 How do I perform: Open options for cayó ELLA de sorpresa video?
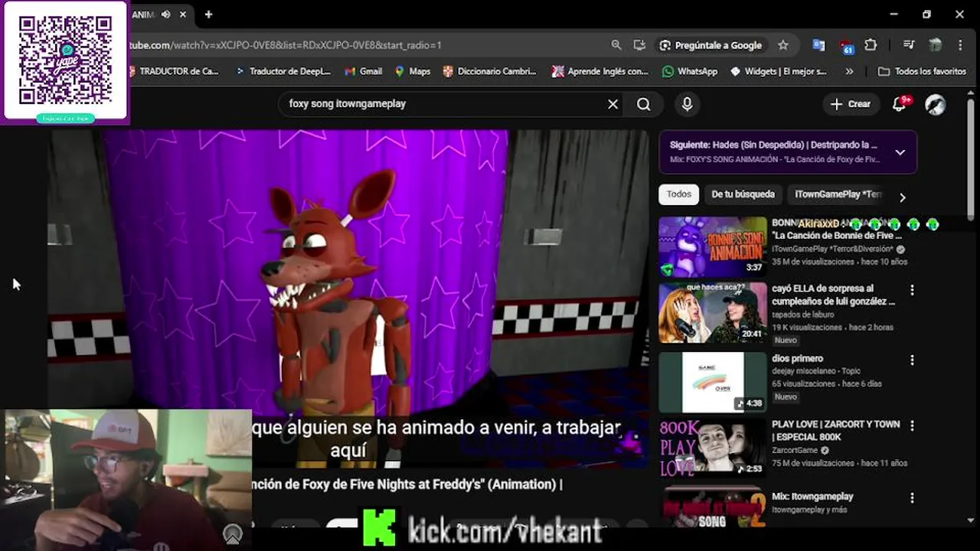[912, 290]
